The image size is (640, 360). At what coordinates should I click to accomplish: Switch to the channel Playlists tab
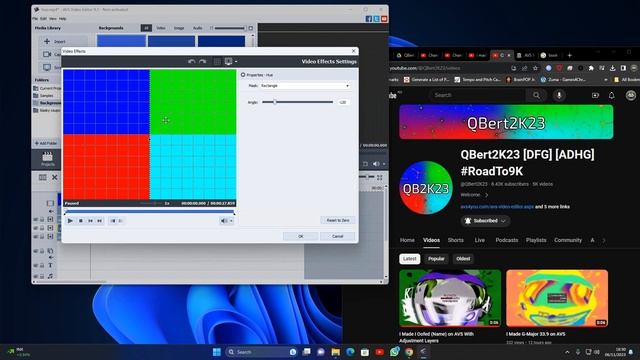tap(536, 240)
